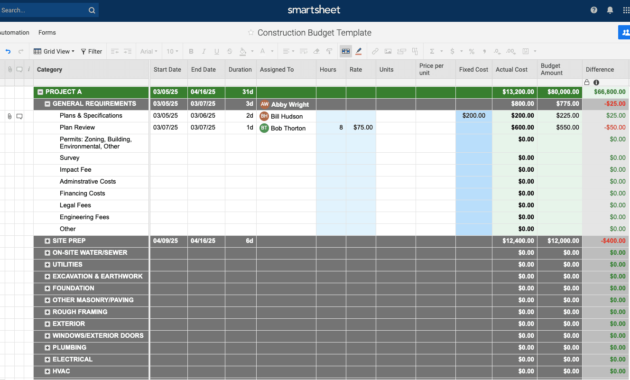Collapse the GENERAL REQUIREMENTS section
The image size is (630, 380).
pos(47,104)
